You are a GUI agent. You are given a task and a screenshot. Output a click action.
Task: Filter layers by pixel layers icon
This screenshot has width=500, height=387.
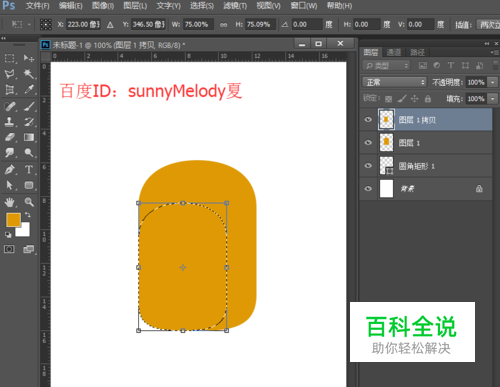(x=423, y=66)
